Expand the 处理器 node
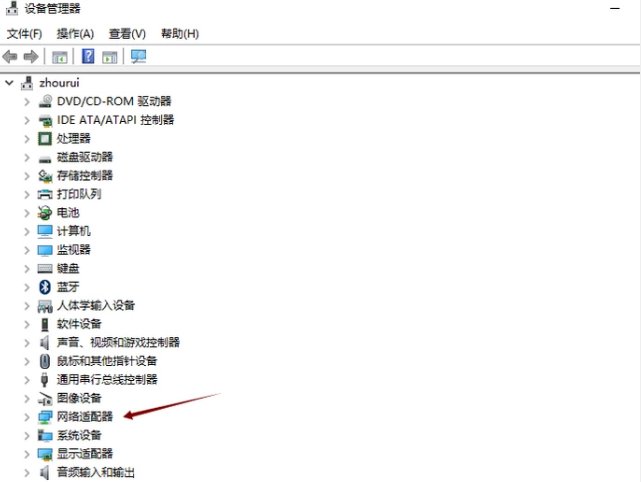Viewport: 643px width, 482px height. (x=27, y=139)
